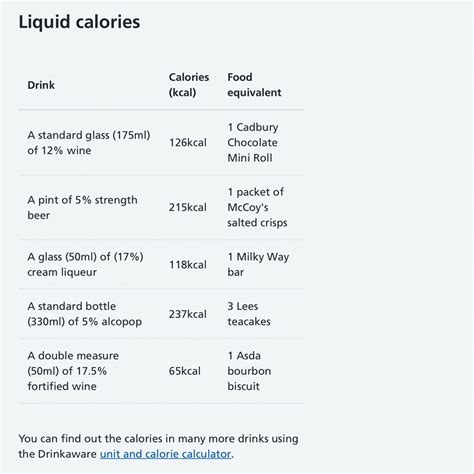Click the 65kcal value
Screen dimensions: 474x474
click(185, 371)
